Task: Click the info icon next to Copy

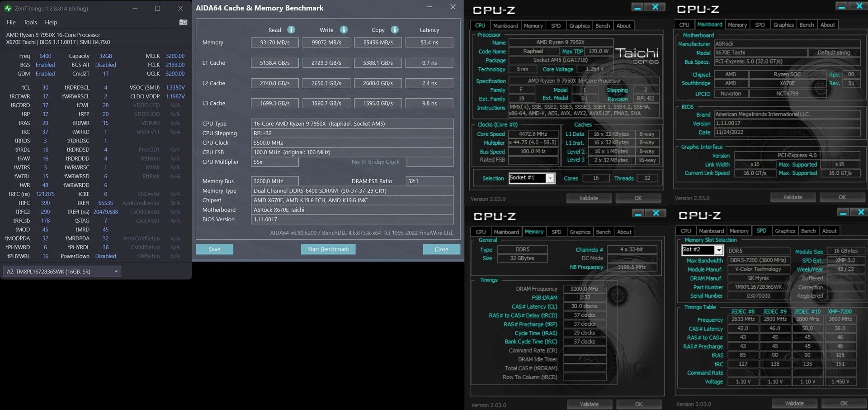Action: (x=395, y=29)
